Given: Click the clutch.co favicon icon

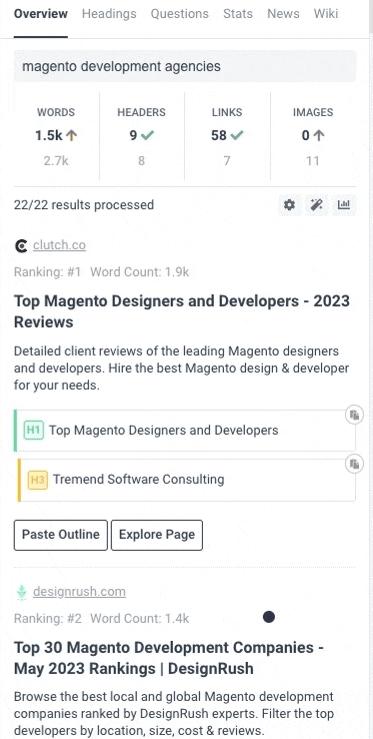Looking at the screenshot, I should tap(21, 246).
